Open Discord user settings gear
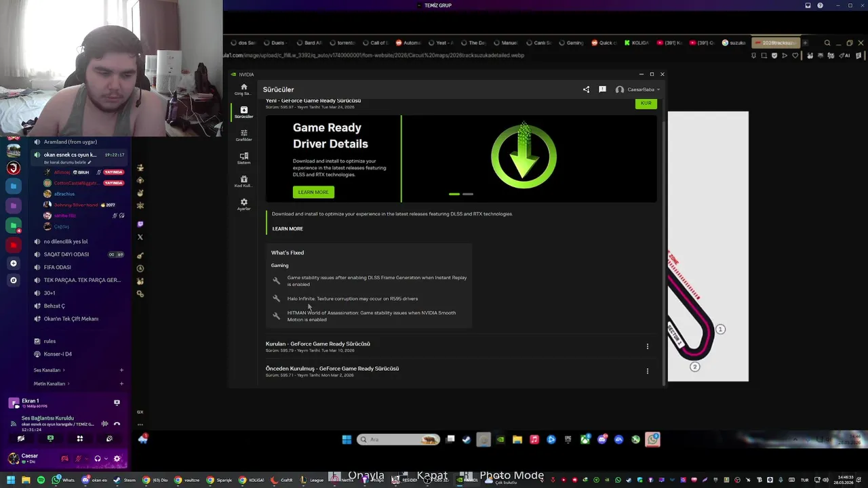This screenshot has width=868, height=488. [x=117, y=459]
